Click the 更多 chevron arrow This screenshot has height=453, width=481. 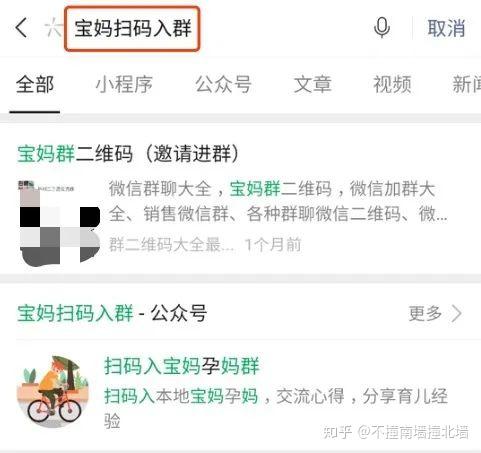click(x=456, y=313)
